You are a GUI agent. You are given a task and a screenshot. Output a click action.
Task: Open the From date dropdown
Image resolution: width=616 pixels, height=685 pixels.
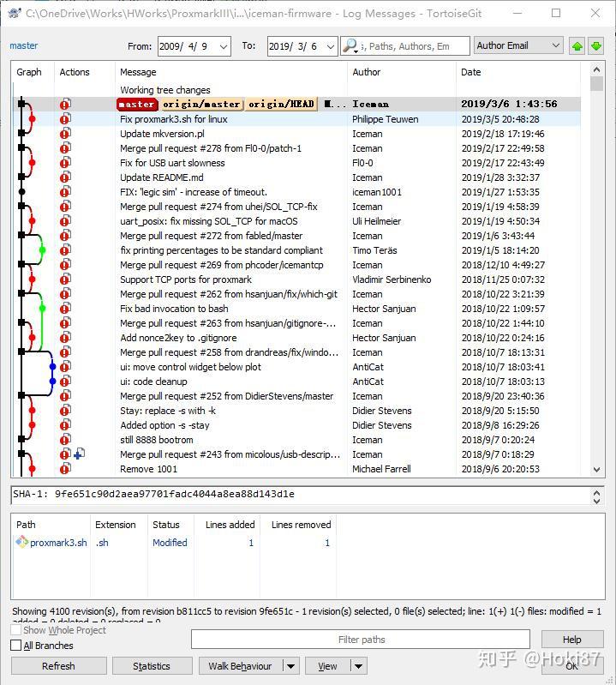224,46
